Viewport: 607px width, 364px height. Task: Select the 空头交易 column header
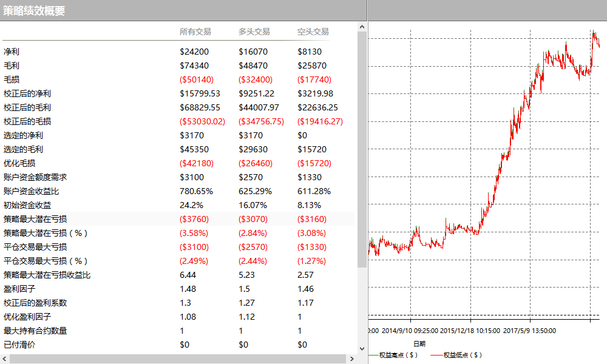(x=313, y=32)
